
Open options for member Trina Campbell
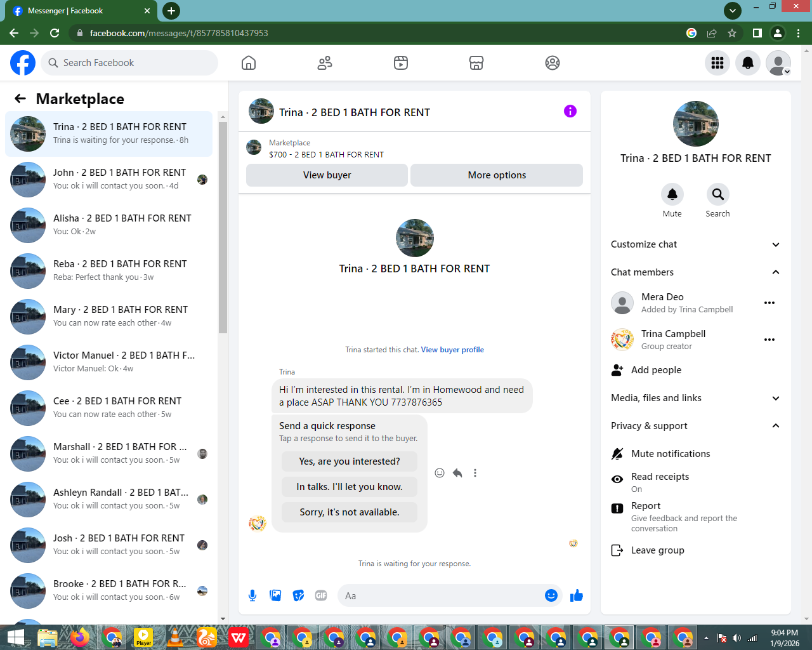pyautogui.click(x=769, y=340)
